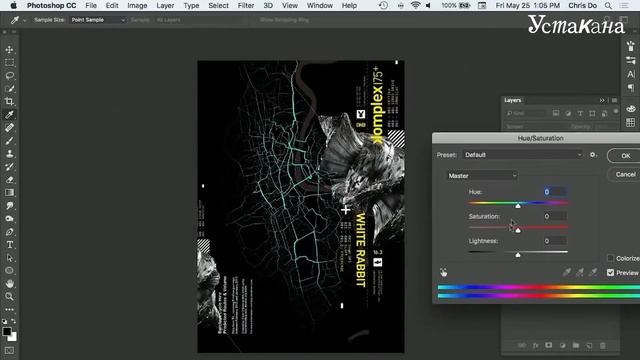640x360 pixels.
Task: Open the Preset dropdown showing Default
Action: pyautogui.click(x=522, y=155)
